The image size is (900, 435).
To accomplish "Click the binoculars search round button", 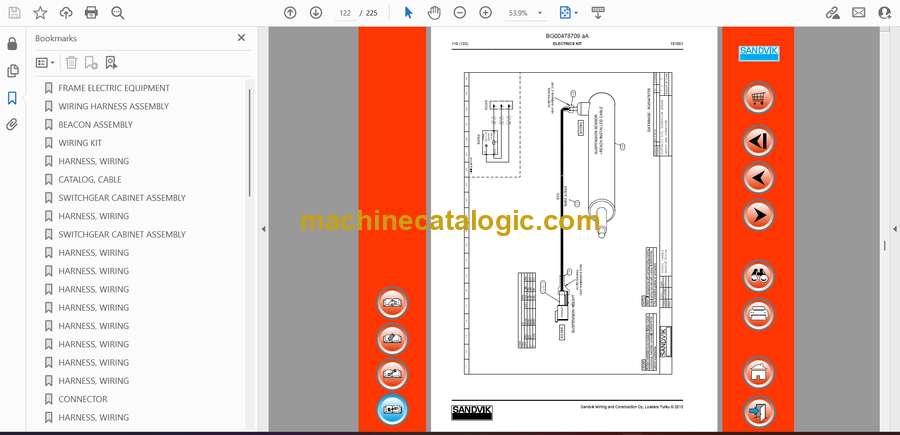I will point(758,276).
